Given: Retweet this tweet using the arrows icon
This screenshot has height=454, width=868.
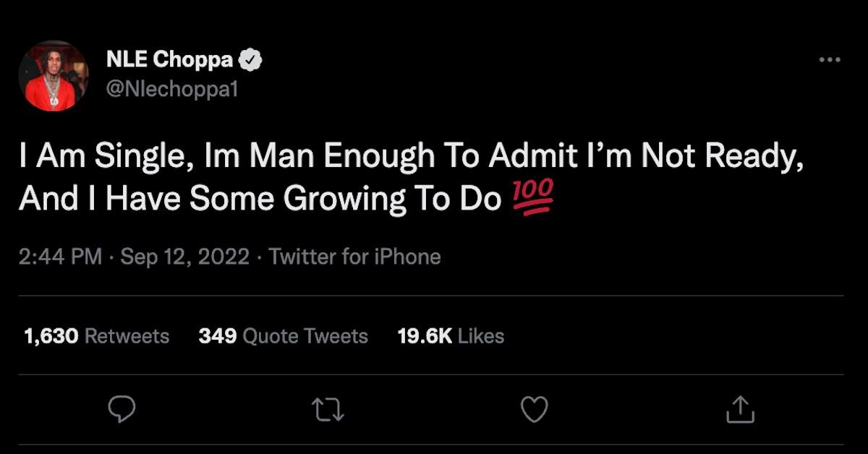Looking at the screenshot, I should coord(329,409).
